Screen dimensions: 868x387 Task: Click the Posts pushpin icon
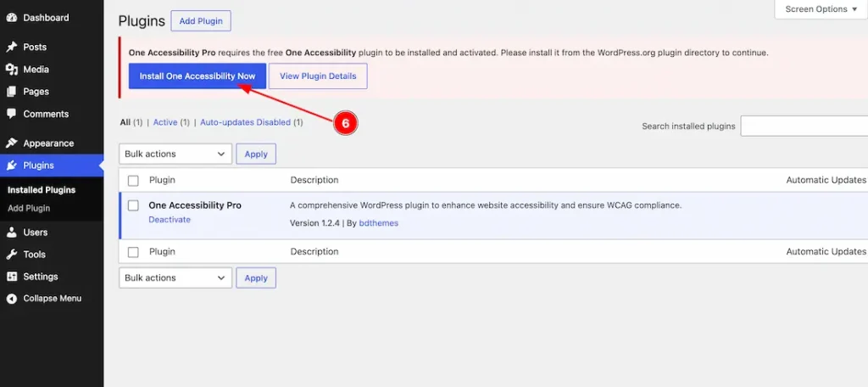click(12, 48)
